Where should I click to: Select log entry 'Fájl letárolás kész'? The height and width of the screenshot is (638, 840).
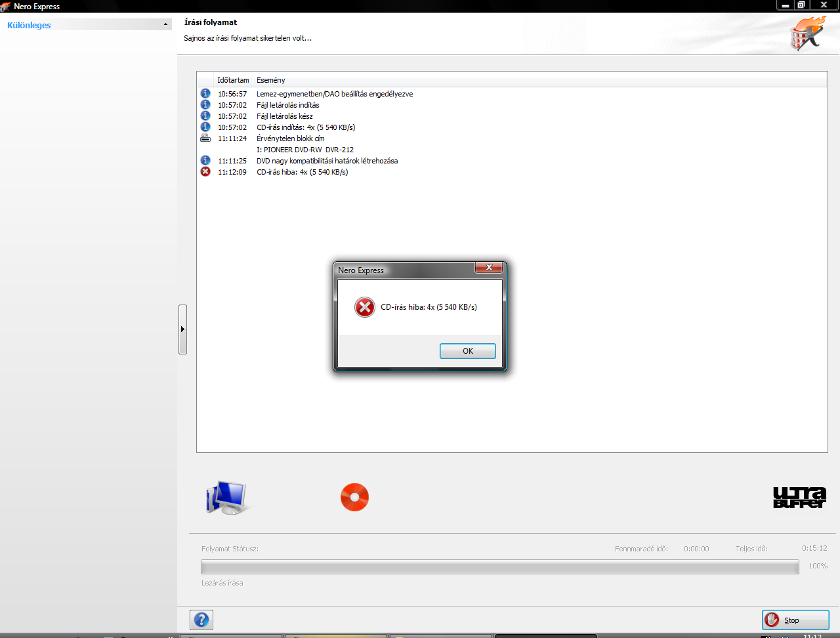285,116
